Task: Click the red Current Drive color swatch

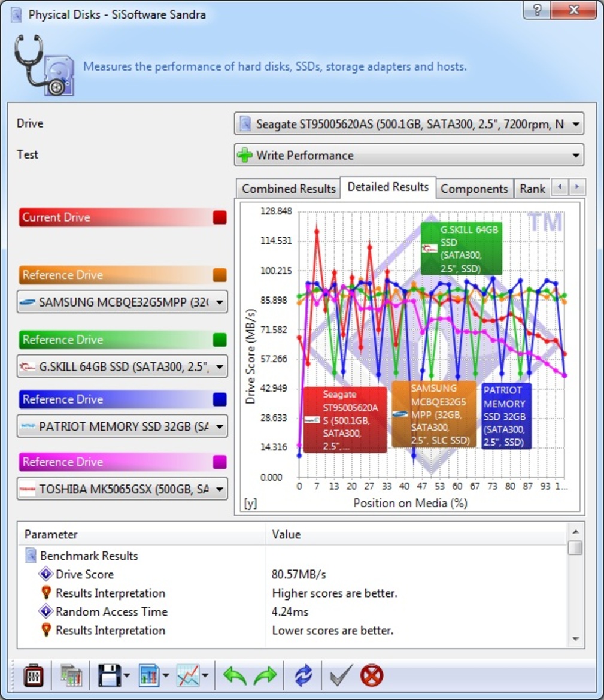Action: click(220, 217)
